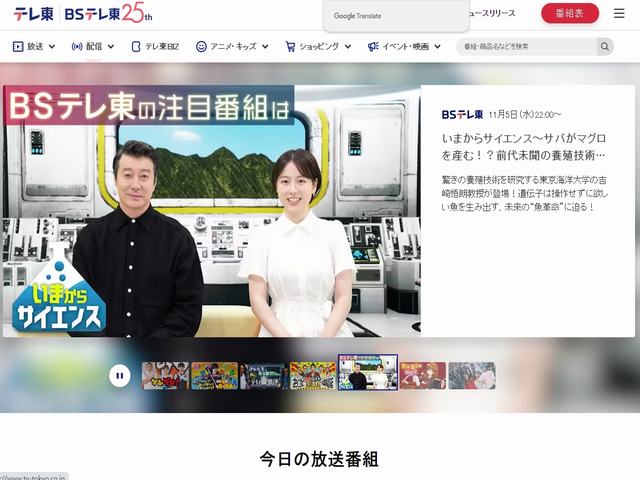Click the テレ東BIZ icon
The image size is (640, 480).
(x=136, y=47)
